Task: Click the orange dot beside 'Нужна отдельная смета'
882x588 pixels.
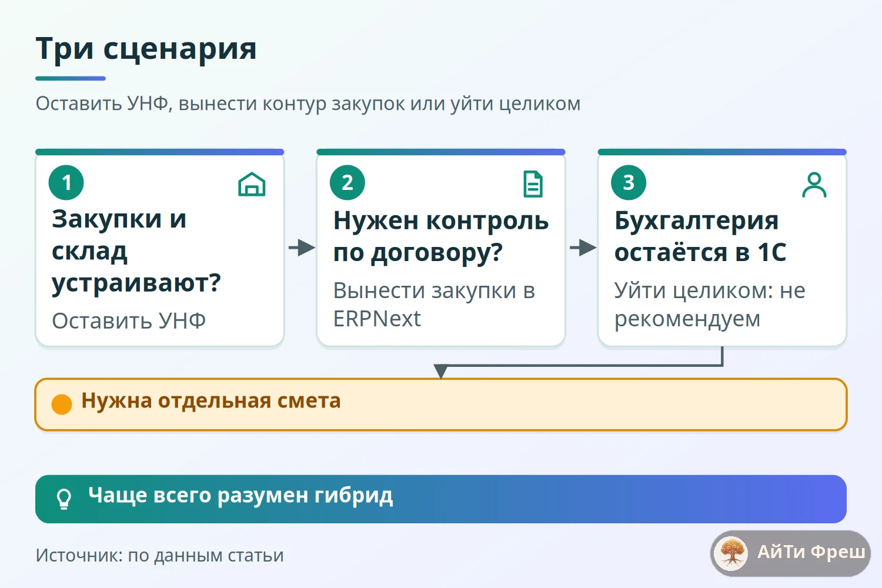Action: 62,405
